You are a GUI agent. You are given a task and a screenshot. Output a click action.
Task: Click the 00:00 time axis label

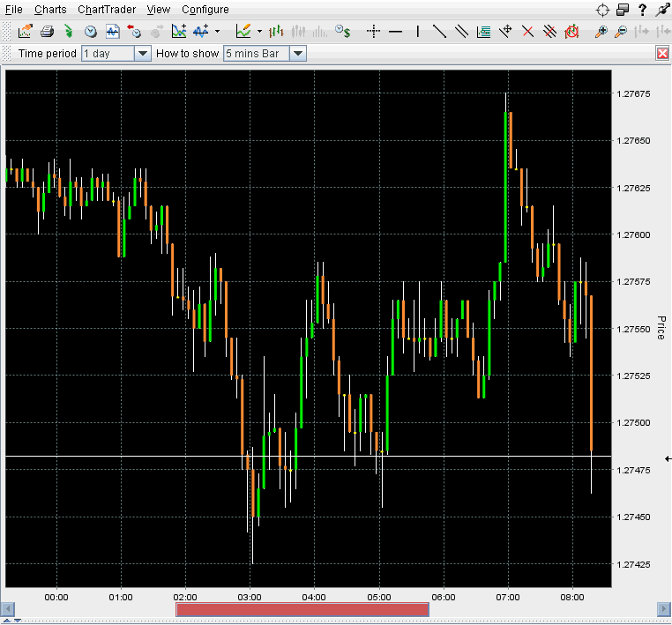(56, 597)
